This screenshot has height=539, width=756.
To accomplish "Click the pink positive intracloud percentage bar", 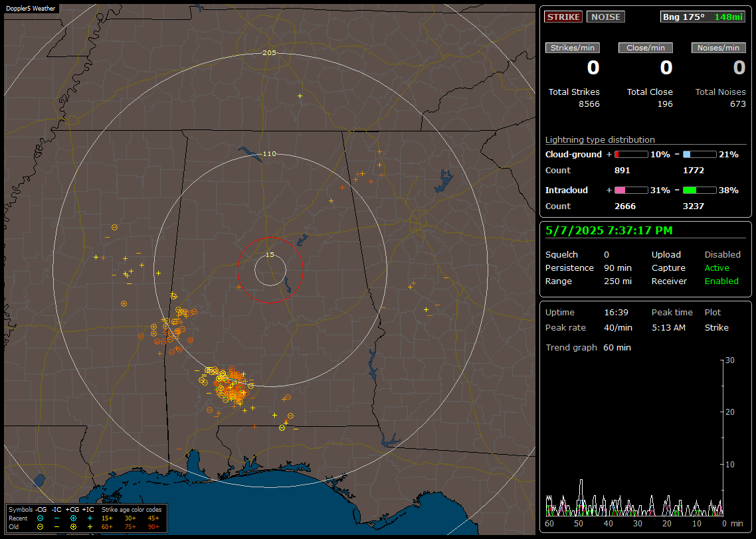I will [x=631, y=191].
